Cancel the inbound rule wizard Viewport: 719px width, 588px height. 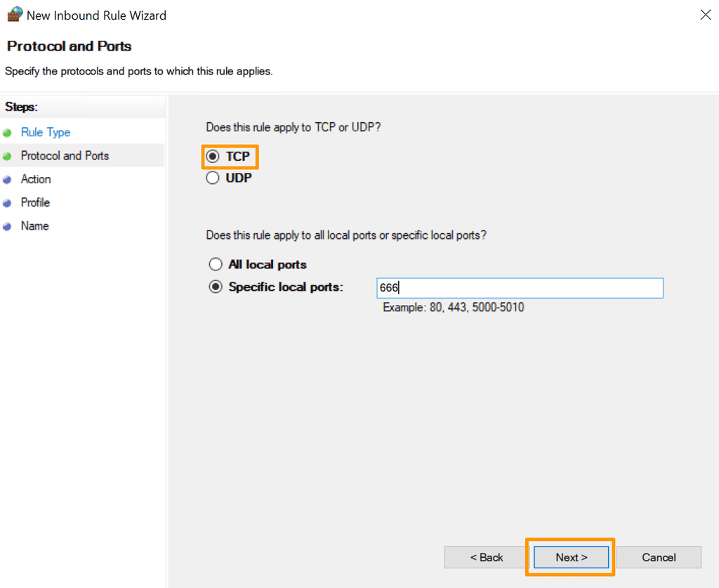coord(658,556)
